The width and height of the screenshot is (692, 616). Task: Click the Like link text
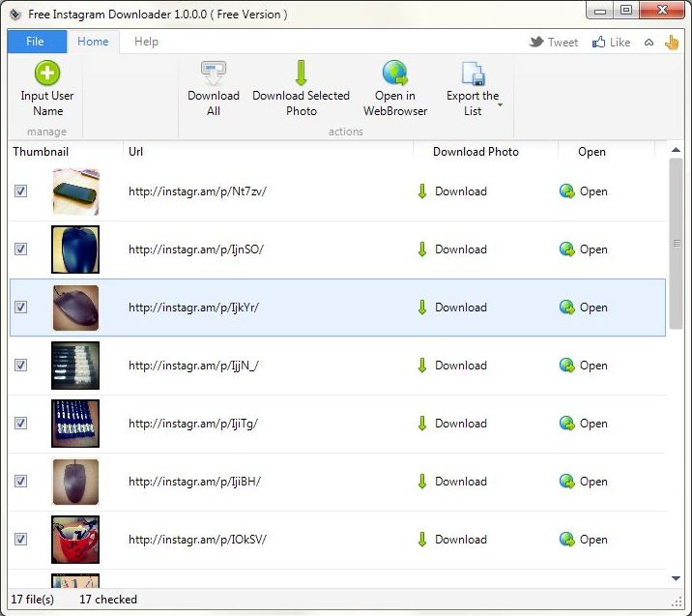click(620, 43)
